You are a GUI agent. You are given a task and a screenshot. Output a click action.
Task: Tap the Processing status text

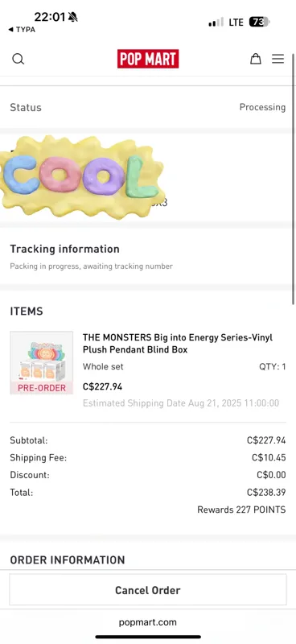[263, 107]
